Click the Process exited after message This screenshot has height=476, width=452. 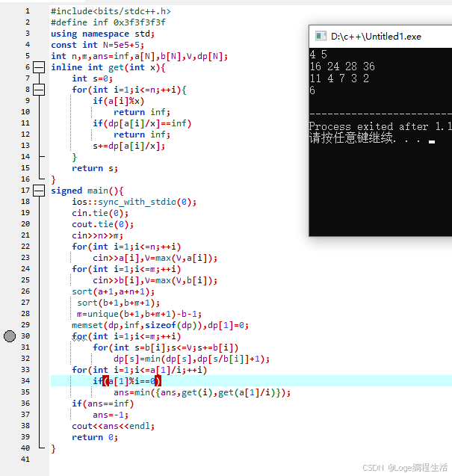click(x=380, y=126)
